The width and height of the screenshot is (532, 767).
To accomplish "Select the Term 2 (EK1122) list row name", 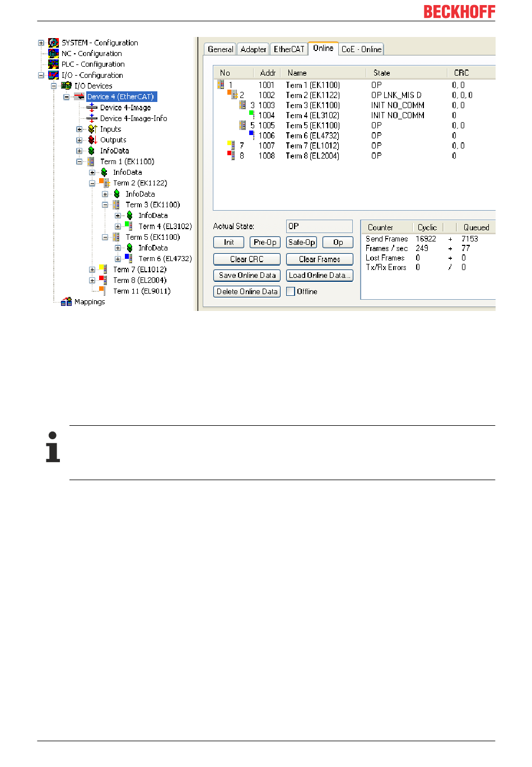I will [x=312, y=95].
